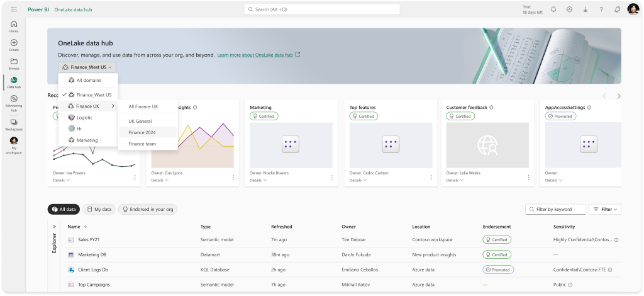Open Workspaces in left sidebar
Screen dimensions: 644x296
(14, 125)
